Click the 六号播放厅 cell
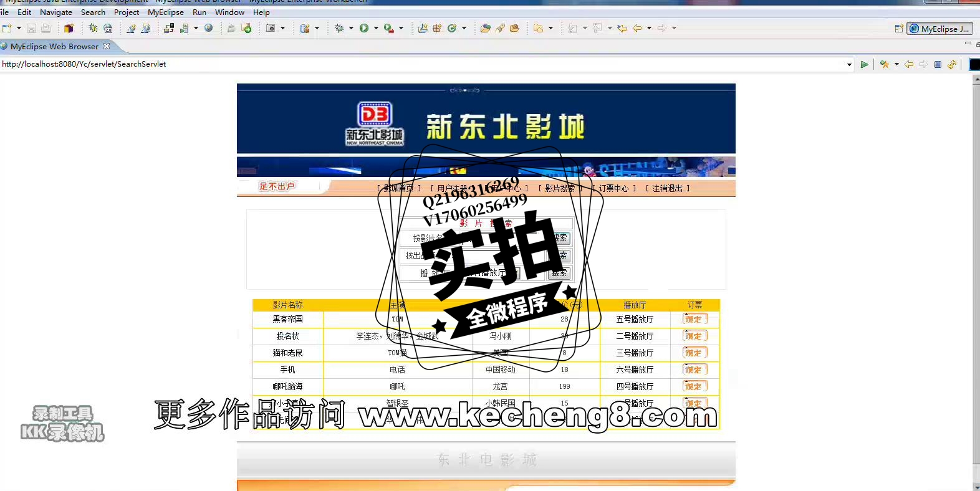980x491 pixels. coord(635,369)
